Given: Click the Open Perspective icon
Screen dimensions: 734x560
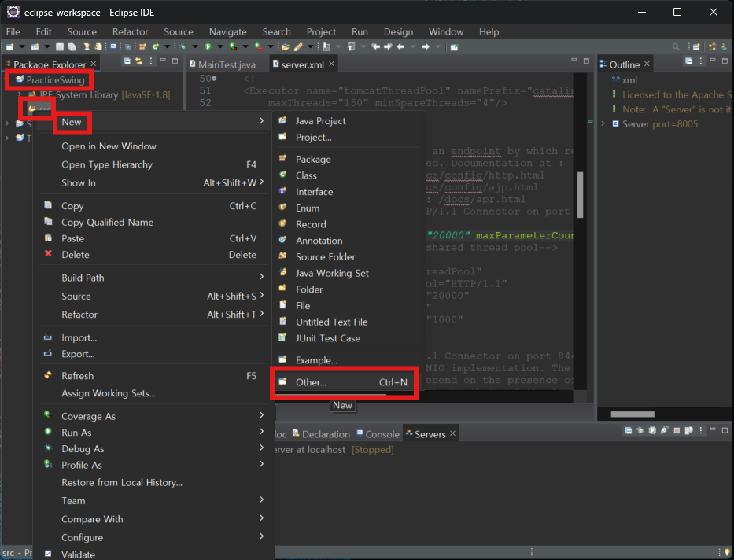Looking at the screenshot, I should coord(696,46).
